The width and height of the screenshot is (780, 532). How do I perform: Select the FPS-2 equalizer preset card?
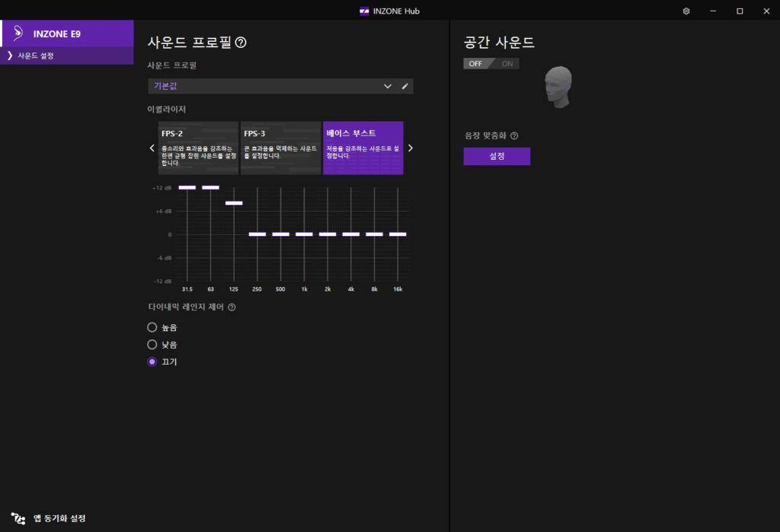point(198,148)
